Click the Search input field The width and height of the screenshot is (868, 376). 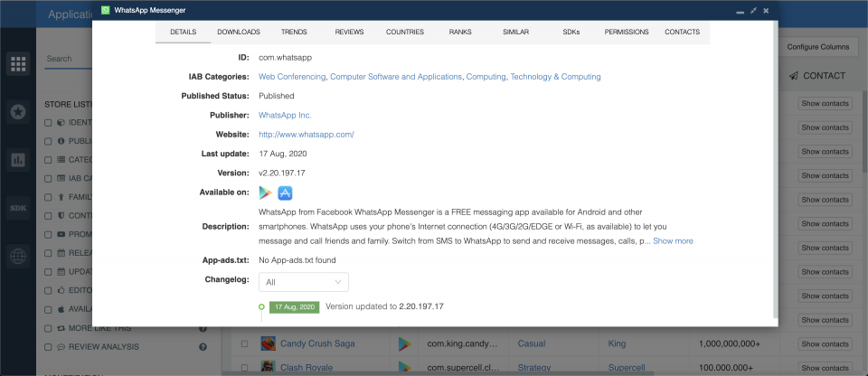(68, 59)
